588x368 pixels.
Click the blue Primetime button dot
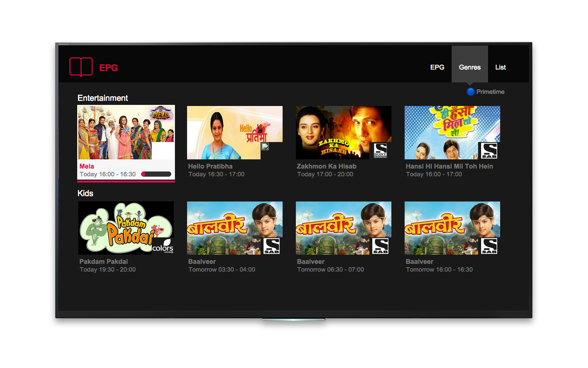pyautogui.click(x=471, y=92)
